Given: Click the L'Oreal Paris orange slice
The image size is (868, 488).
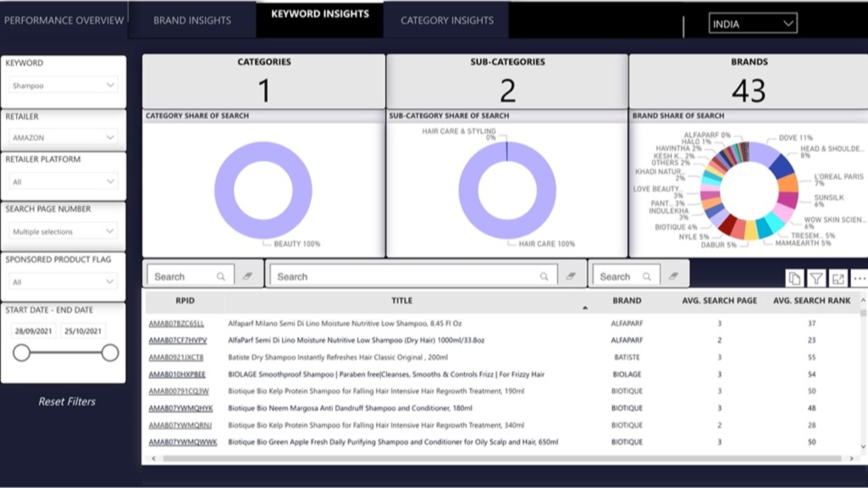Looking at the screenshot, I should tap(789, 183).
